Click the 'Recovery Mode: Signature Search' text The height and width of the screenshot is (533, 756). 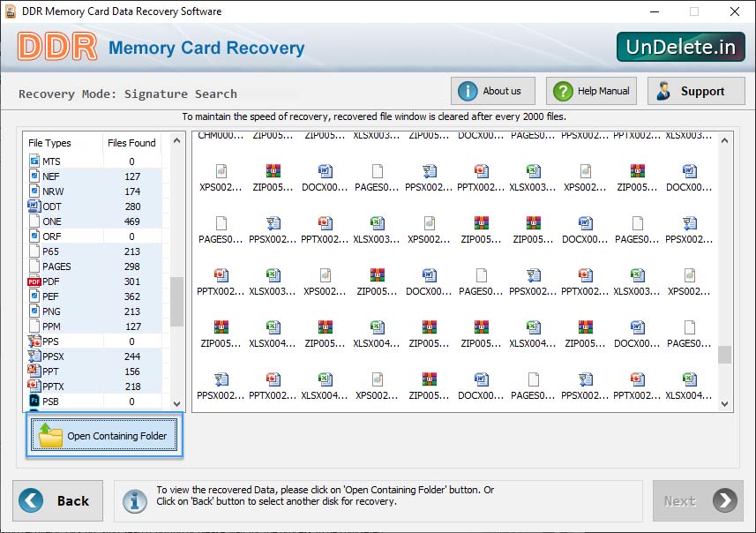pos(128,94)
